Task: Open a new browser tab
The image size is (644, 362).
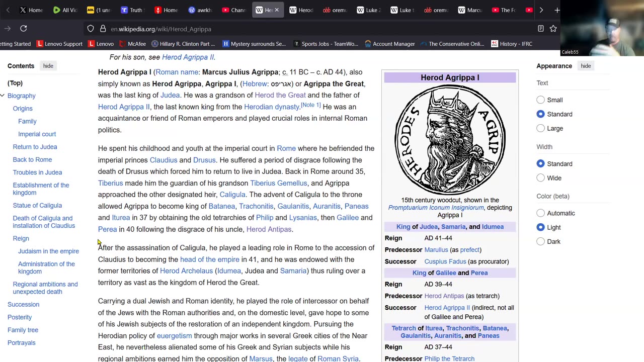Action: (557, 10)
